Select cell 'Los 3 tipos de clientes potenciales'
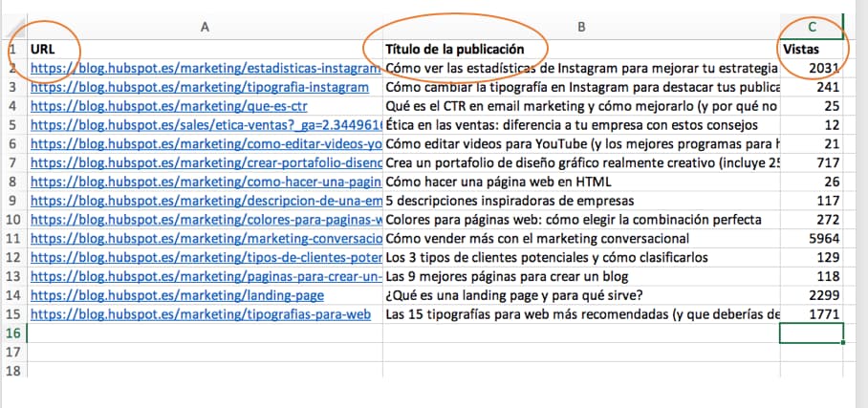 click(581, 258)
